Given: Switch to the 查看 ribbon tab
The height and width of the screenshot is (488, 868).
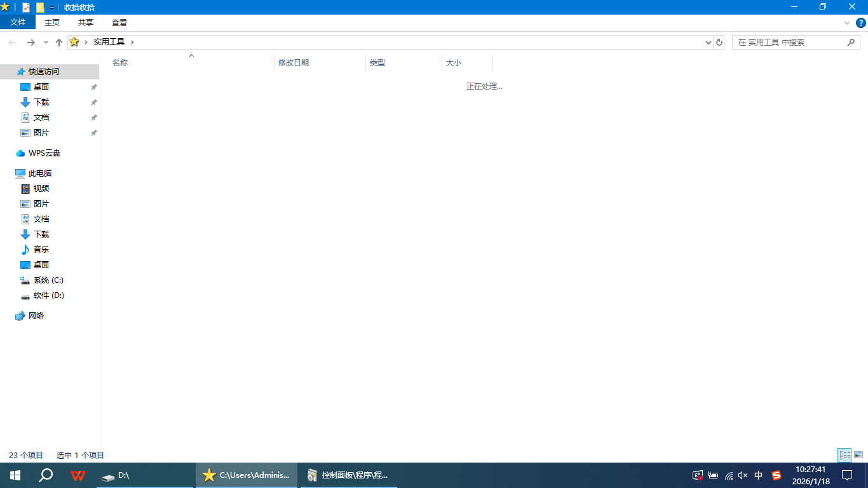Looking at the screenshot, I should point(119,22).
